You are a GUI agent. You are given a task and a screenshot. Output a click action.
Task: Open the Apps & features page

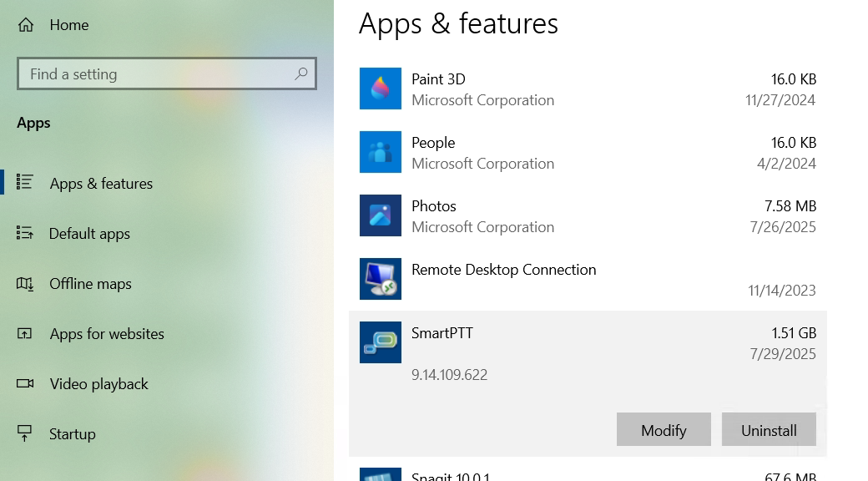pos(101,184)
